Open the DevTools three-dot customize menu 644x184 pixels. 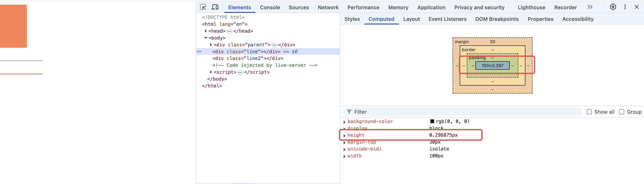[625, 7]
